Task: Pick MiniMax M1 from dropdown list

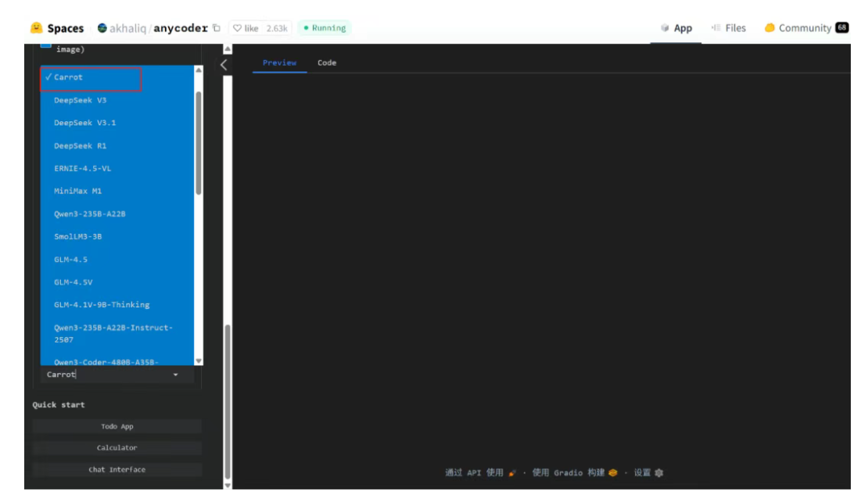Action: click(x=117, y=192)
